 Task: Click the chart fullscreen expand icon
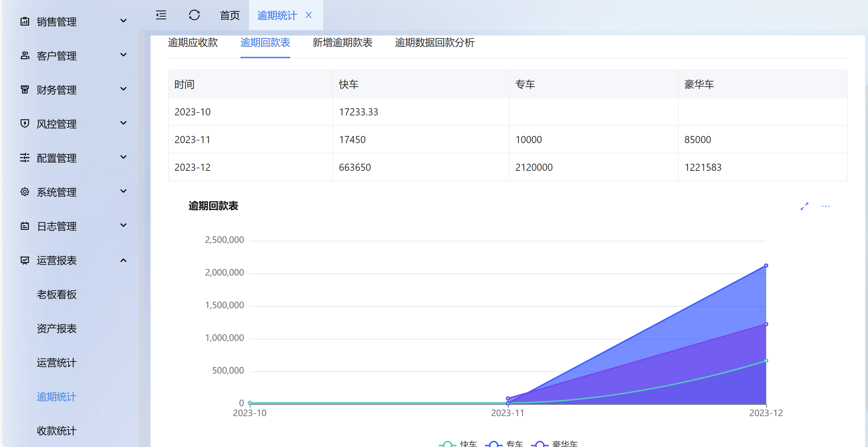pyautogui.click(x=804, y=206)
